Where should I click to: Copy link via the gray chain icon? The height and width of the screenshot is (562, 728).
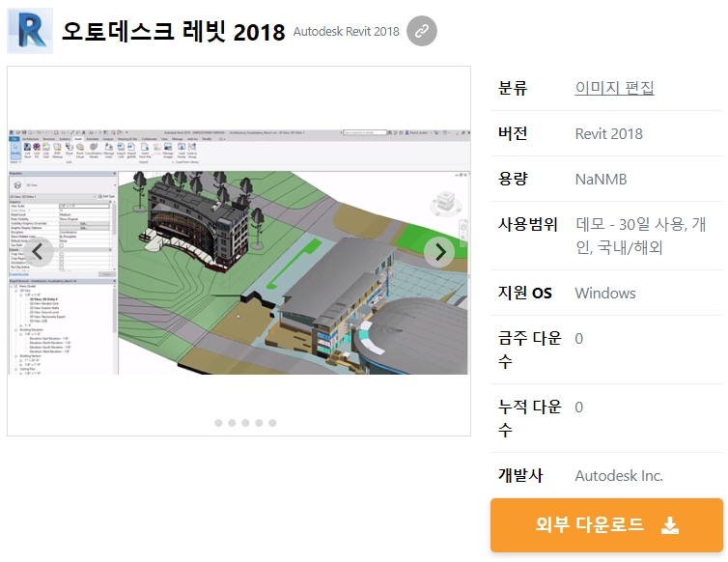pyautogui.click(x=422, y=31)
